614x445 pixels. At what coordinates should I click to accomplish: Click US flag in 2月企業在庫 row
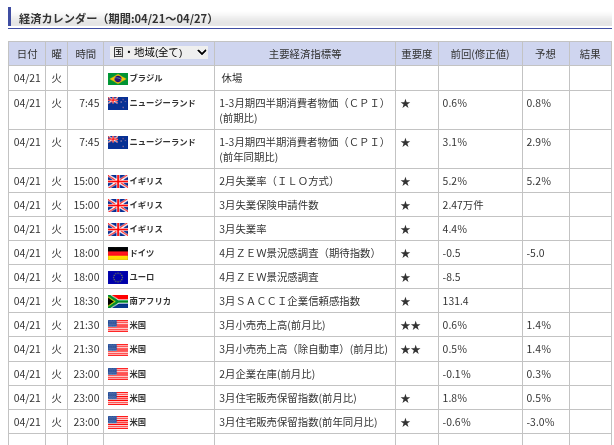[117, 374]
